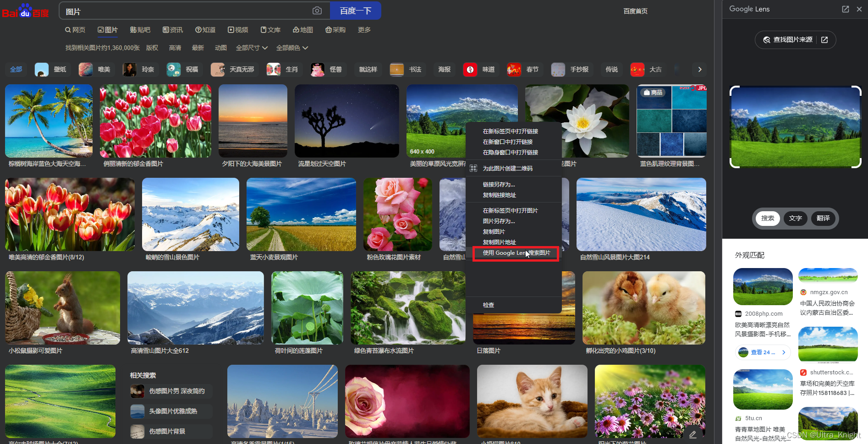
Task: Filter by 最新 images
Action: (198, 48)
